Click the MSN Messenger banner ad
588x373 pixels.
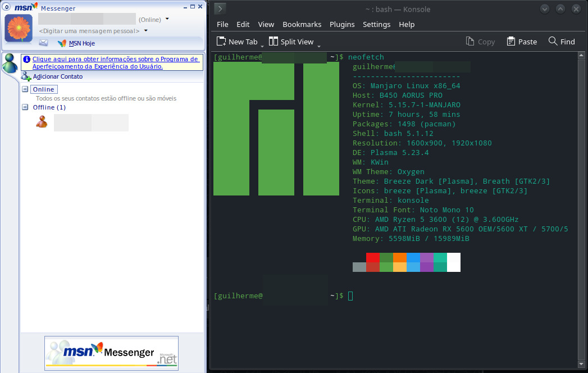click(x=111, y=353)
